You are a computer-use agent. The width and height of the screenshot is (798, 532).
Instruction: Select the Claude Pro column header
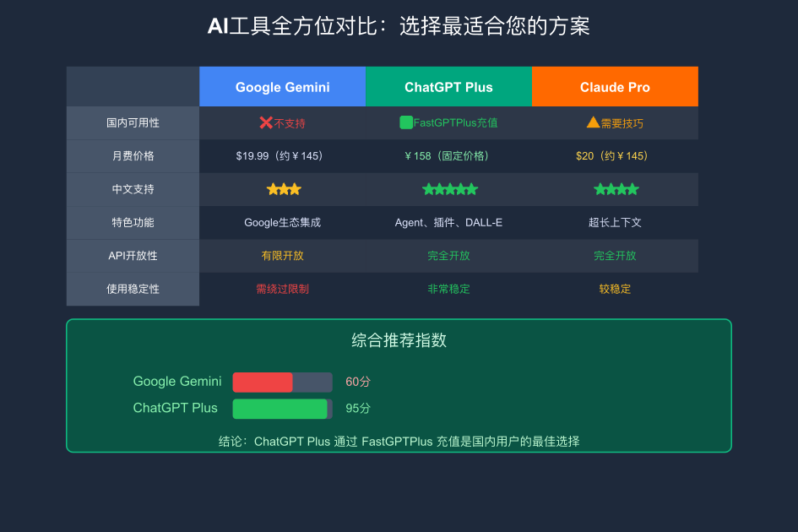pyautogui.click(x=615, y=86)
